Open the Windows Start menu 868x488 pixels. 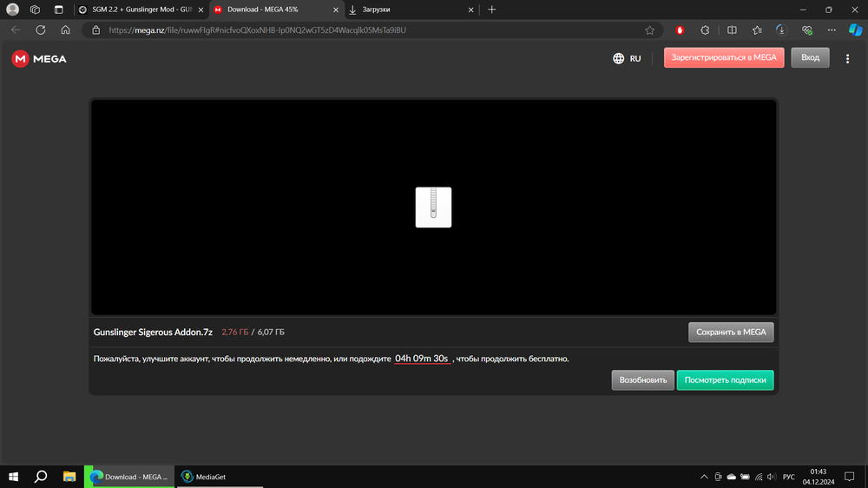pyautogui.click(x=13, y=477)
